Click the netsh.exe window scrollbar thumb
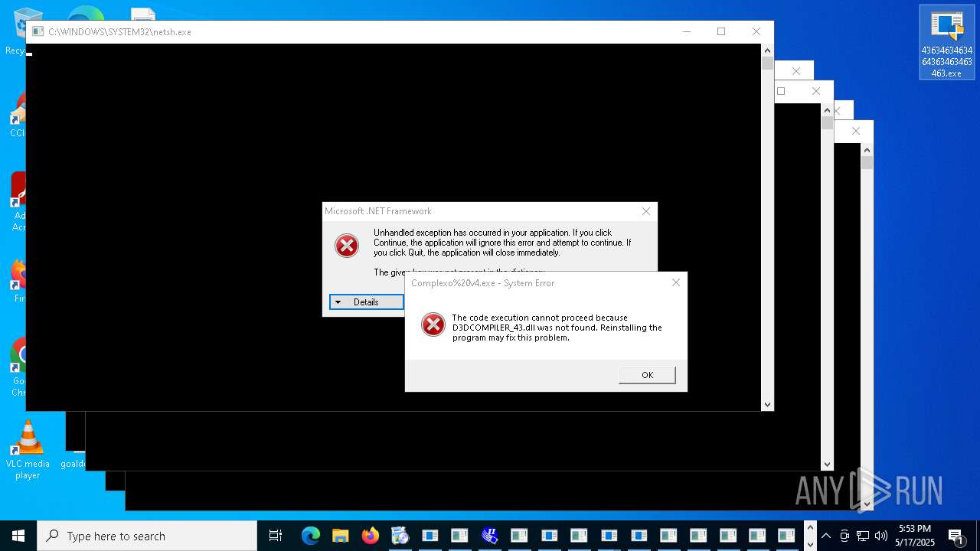 click(767, 64)
